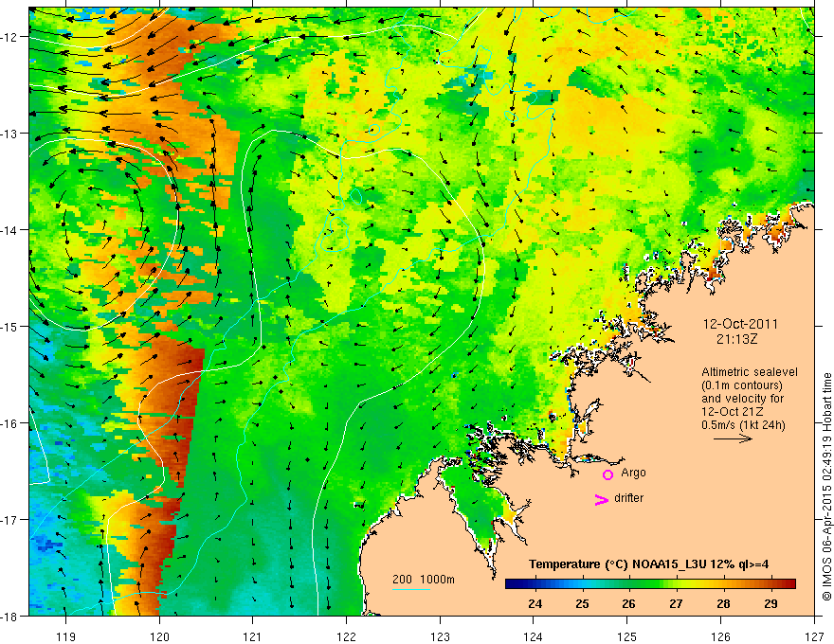This screenshot has height=644, width=834.
Task: Click the 0.5m/s velocity scale arrow
Action: pyautogui.click(x=733, y=438)
